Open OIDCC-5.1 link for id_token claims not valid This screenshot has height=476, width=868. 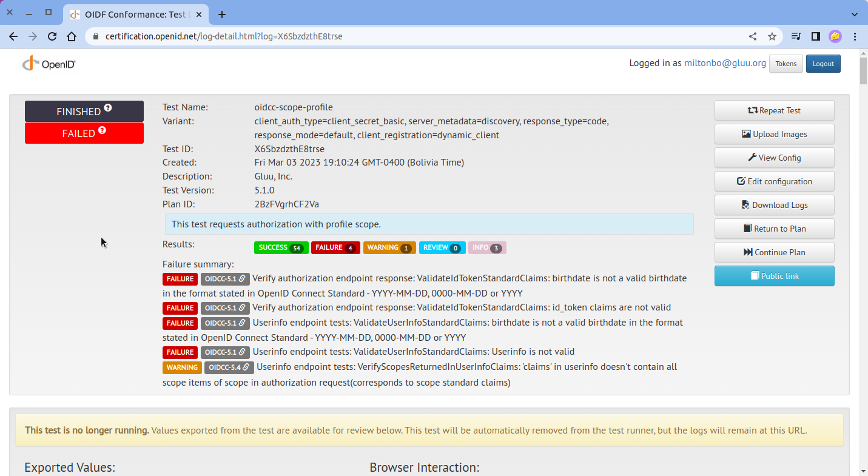click(x=224, y=308)
